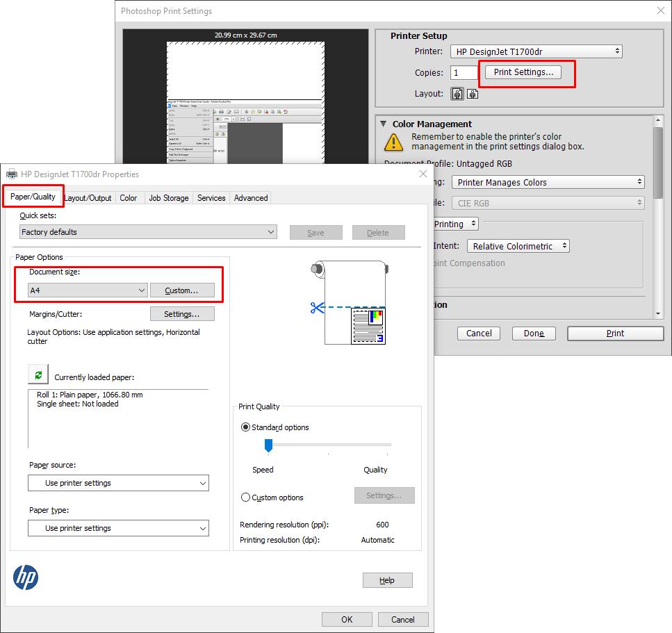Switch to the Paper/Quality tab

point(33,197)
